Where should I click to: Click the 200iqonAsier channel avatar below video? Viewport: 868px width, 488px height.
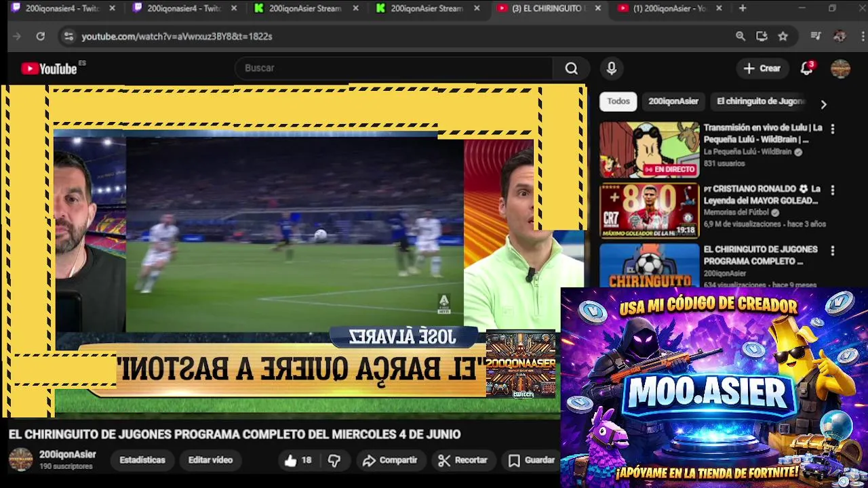tap(20, 460)
